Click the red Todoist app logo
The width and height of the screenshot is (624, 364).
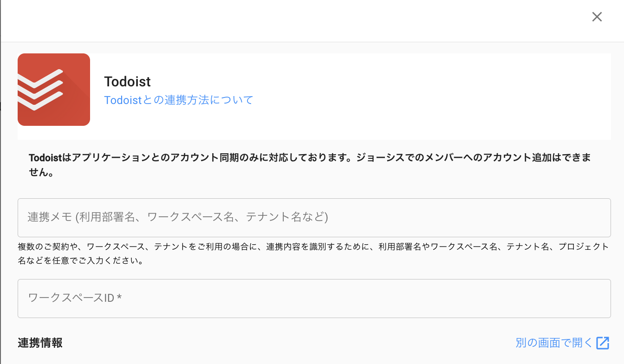54,90
